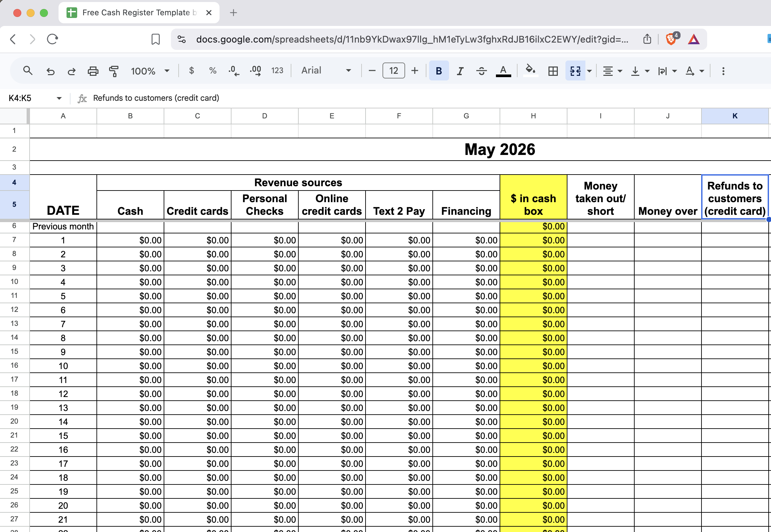
Task: Decrease font size with minus button
Action: point(372,71)
